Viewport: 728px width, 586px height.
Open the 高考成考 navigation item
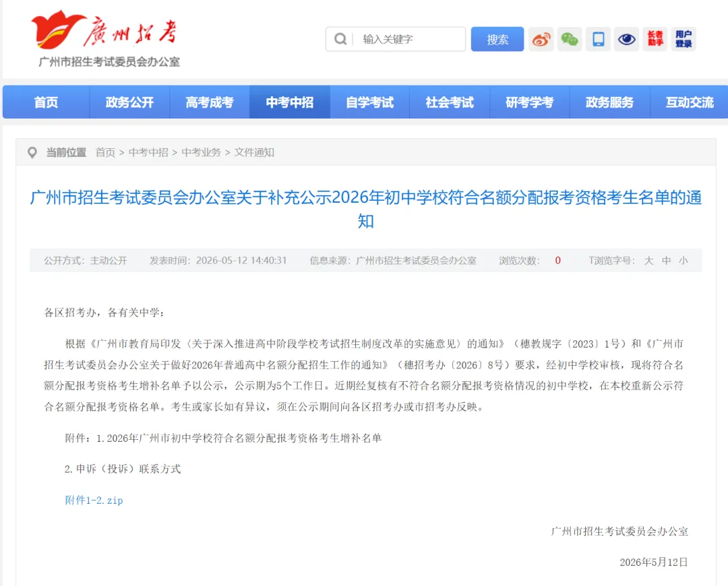click(210, 102)
